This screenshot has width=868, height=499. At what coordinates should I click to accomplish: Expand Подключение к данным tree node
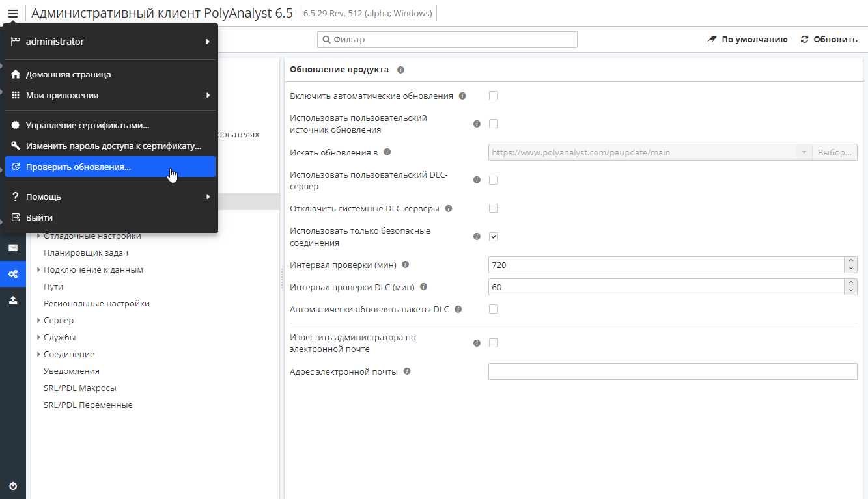click(x=39, y=269)
